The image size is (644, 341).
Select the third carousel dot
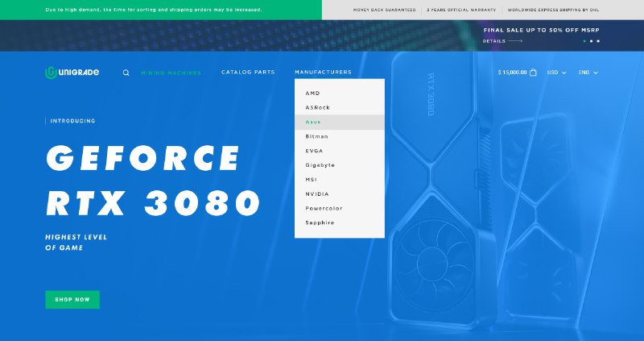[x=598, y=41]
